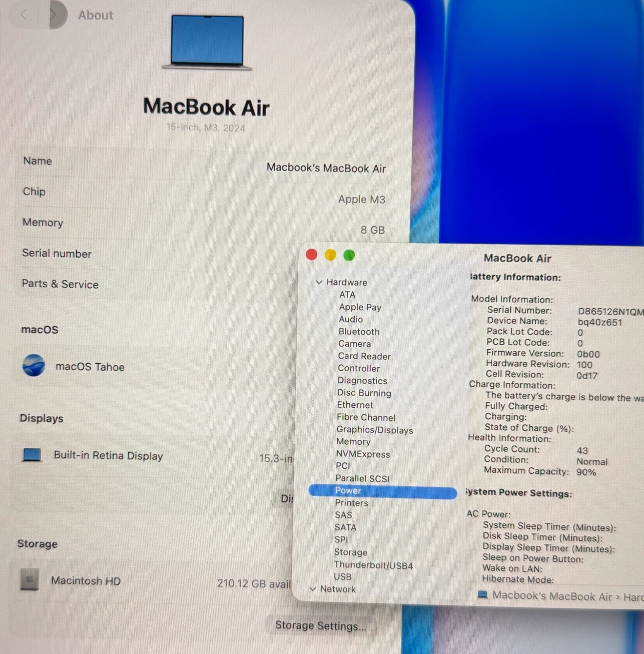Click the Wake on LAN entry
This screenshot has height=654, width=644.
[512, 568]
